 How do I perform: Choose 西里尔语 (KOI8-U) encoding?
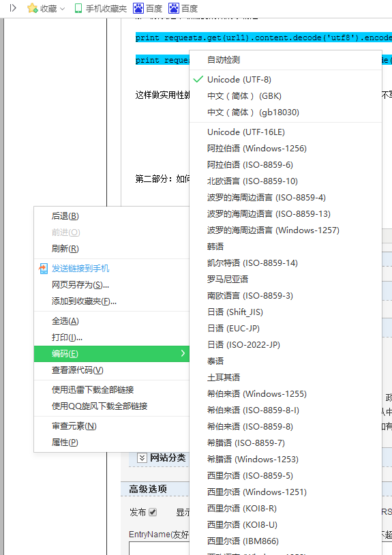286,524
